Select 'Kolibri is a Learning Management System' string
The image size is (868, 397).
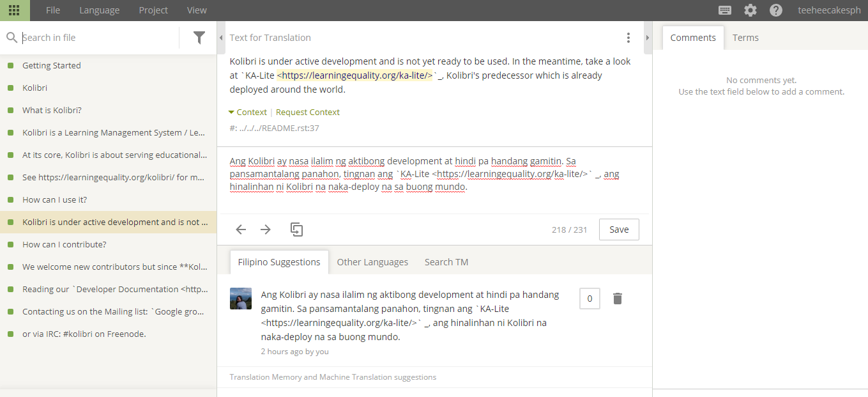pos(108,132)
